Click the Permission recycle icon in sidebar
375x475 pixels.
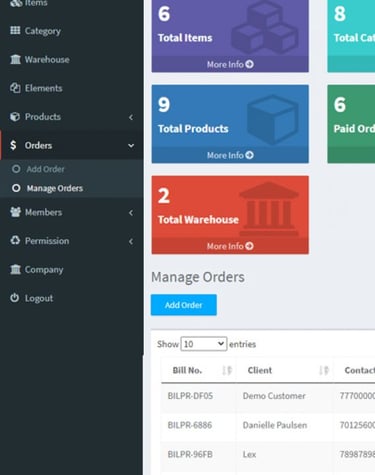point(15,241)
